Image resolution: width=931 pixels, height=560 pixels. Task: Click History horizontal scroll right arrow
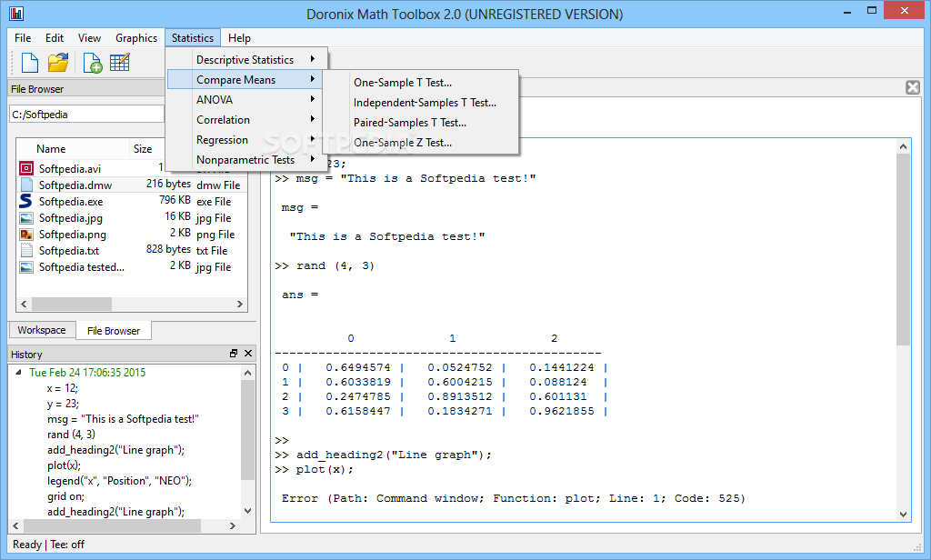coord(233,525)
